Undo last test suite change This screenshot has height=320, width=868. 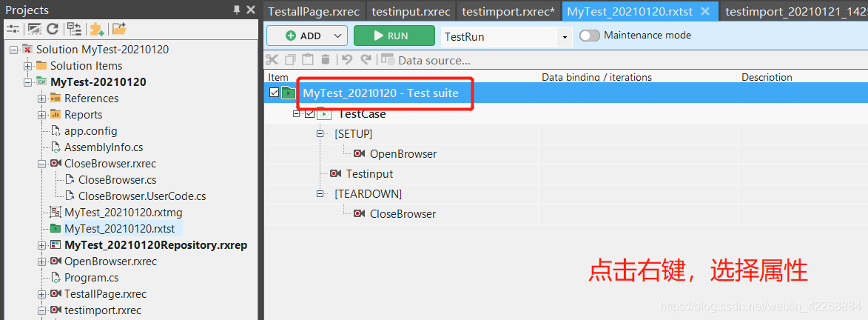[347, 59]
